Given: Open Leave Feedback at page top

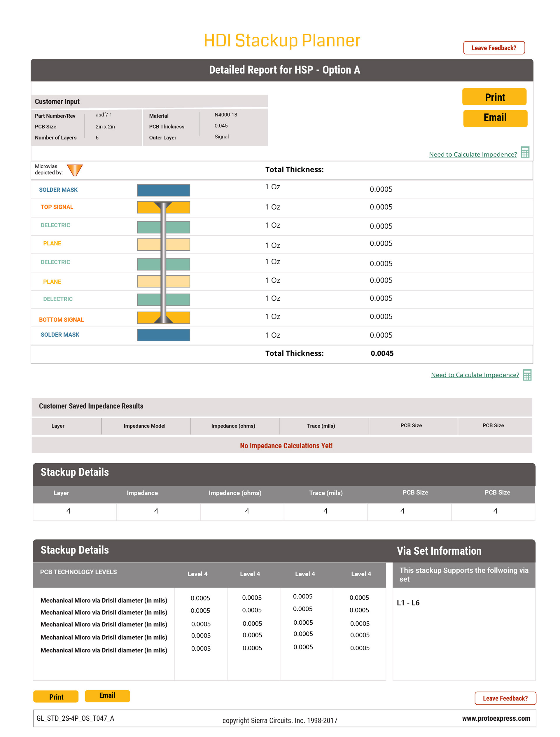Looking at the screenshot, I should 494,48.
